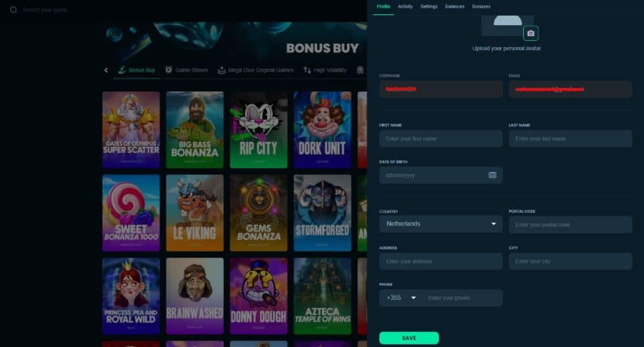Click the search magnifier icon

tap(14, 10)
